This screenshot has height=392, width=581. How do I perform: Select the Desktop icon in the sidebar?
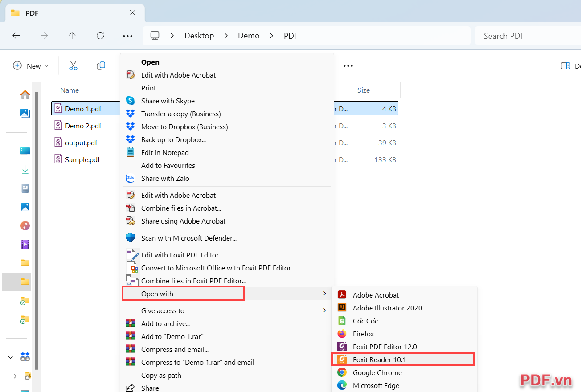25,151
